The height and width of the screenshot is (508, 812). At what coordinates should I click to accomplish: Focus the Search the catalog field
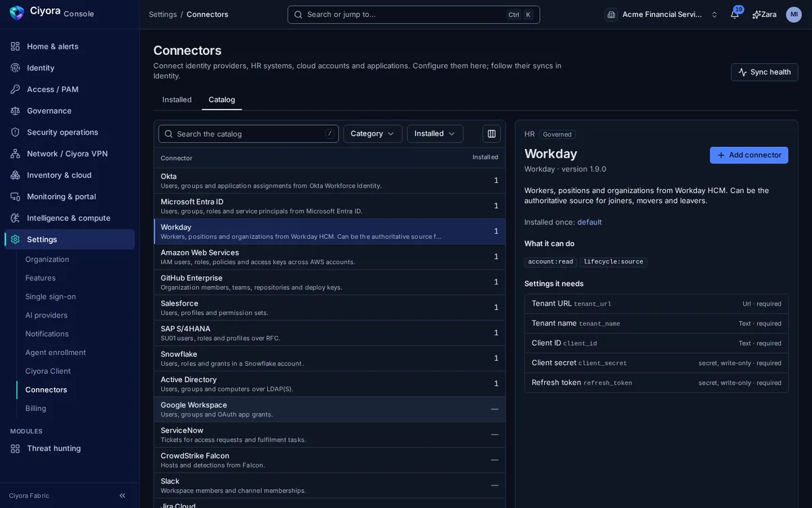[248, 133]
